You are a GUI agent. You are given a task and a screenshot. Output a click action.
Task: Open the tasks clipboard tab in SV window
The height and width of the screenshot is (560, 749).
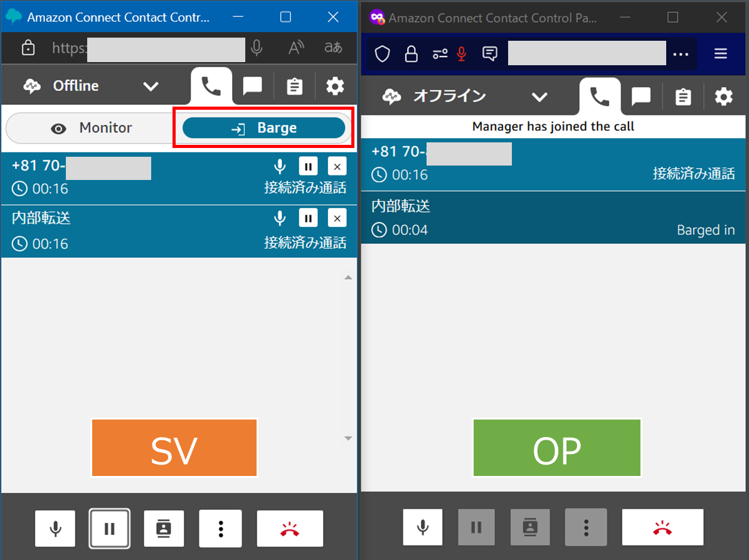[x=294, y=87]
